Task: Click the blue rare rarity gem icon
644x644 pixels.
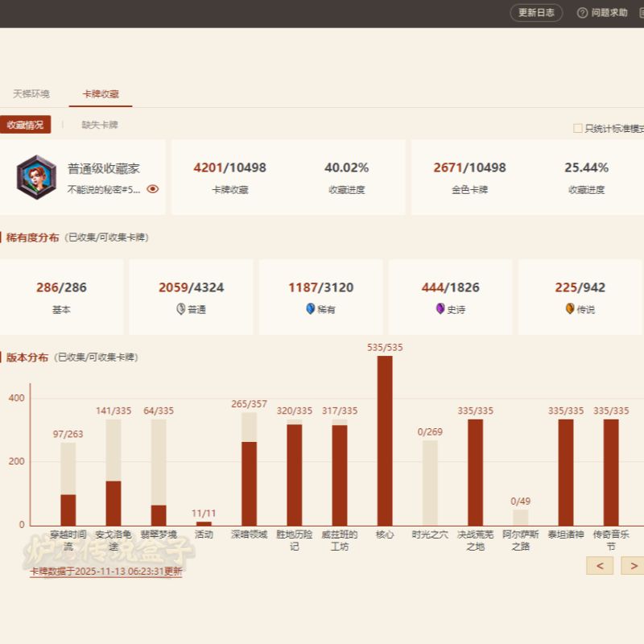Action: (x=311, y=309)
